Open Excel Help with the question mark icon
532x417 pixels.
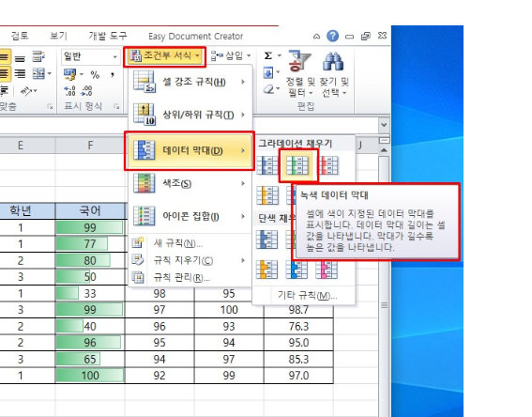tap(332, 36)
